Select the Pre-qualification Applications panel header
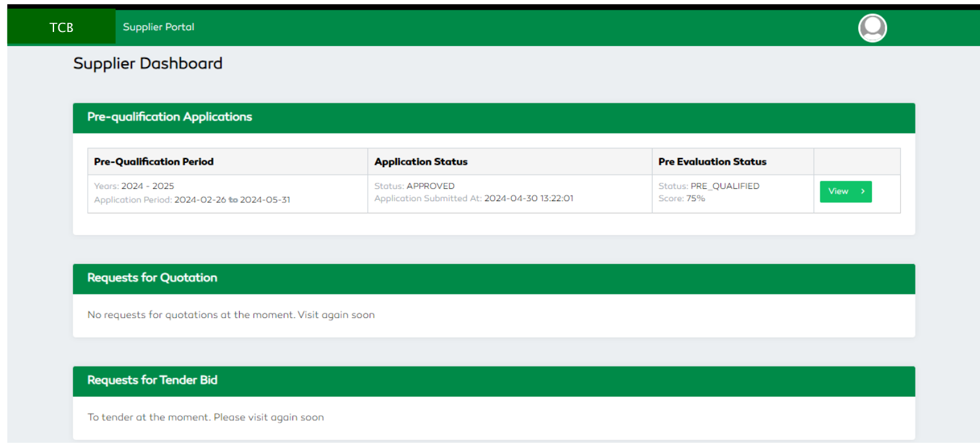 click(x=494, y=117)
